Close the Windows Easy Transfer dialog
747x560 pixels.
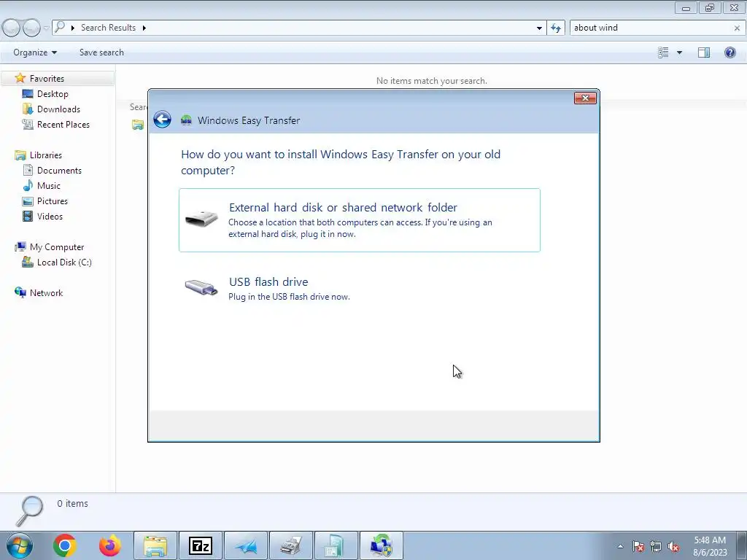click(x=585, y=98)
